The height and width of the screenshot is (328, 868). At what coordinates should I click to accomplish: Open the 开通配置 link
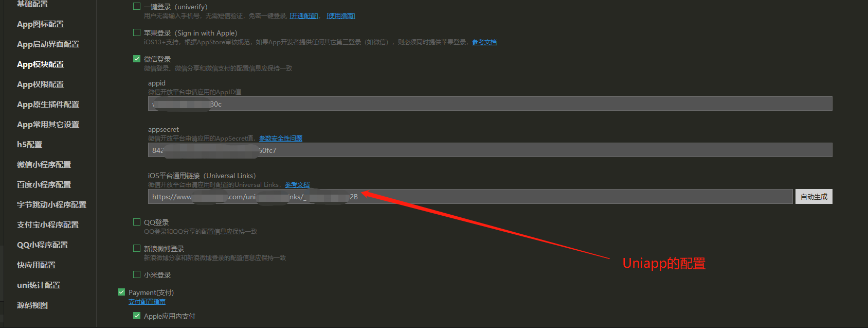(x=304, y=16)
